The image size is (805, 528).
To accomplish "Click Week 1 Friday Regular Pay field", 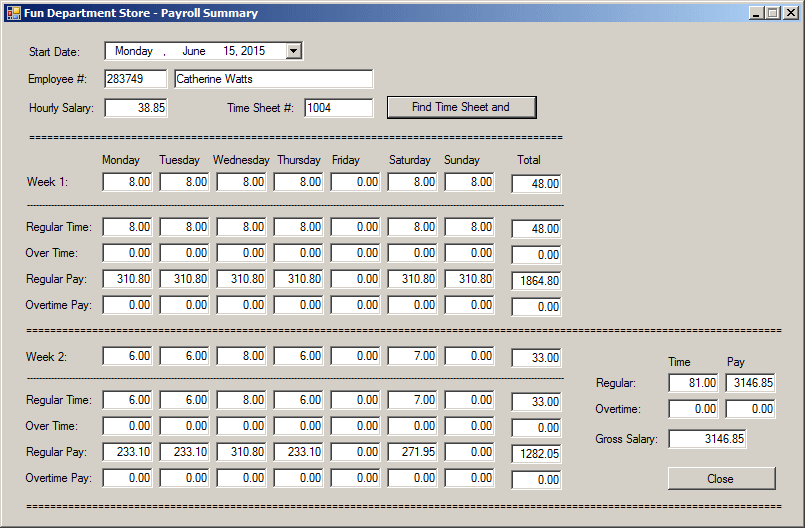I will (355, 279).
